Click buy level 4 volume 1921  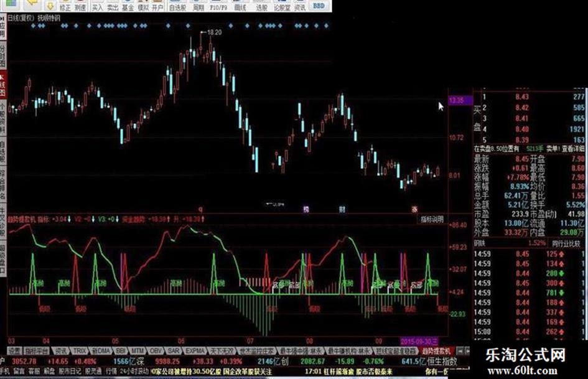[x=577, y=129]
